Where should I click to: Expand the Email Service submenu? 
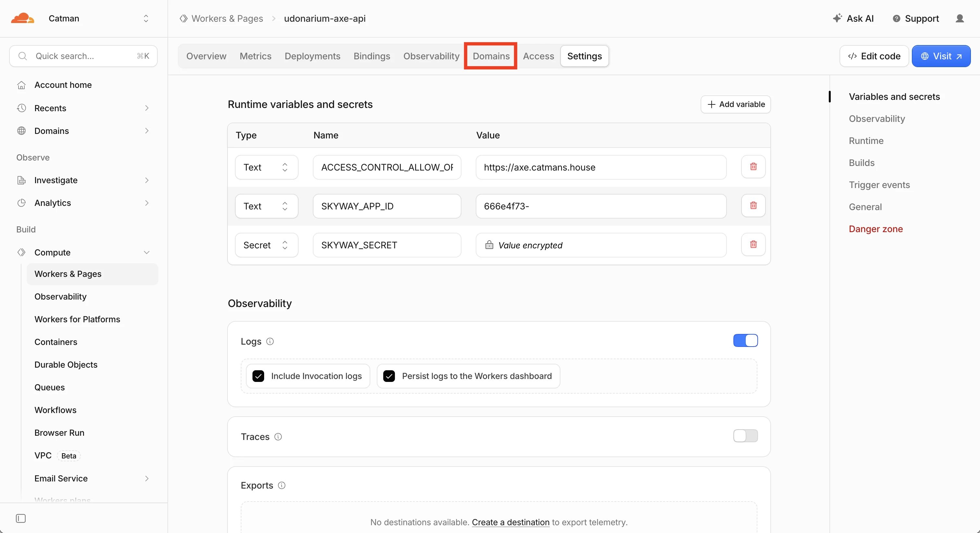tap(147, 478)
